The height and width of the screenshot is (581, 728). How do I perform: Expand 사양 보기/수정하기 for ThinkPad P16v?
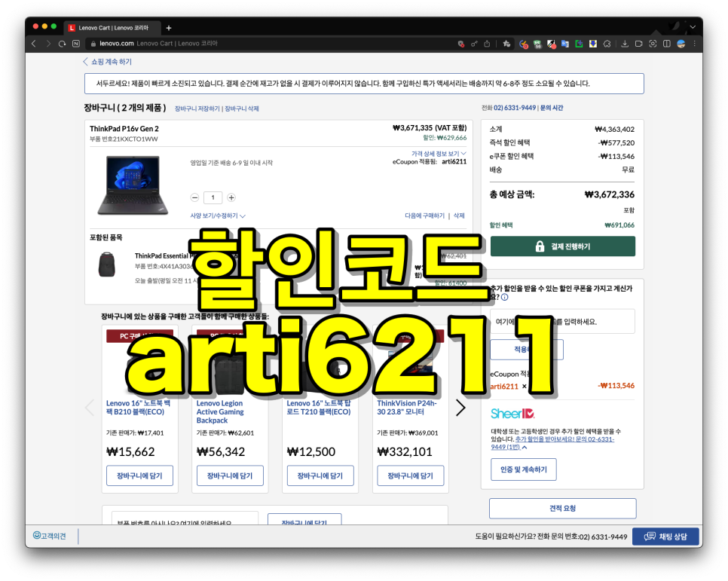click(x=218, y=216)
